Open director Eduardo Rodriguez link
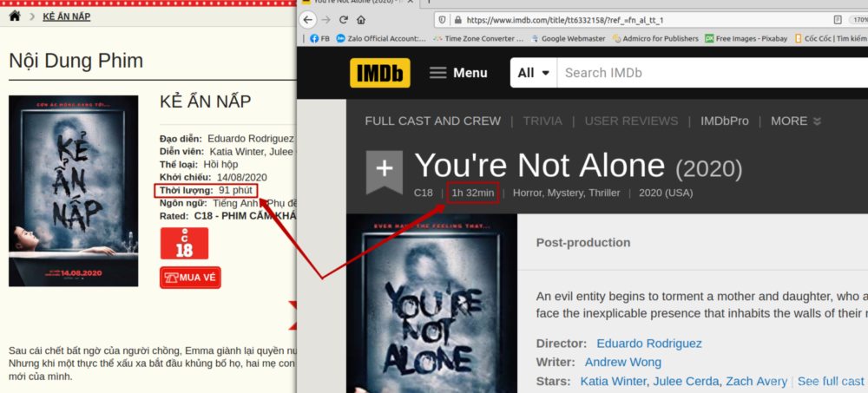868x393 pixels. [648, 344]
